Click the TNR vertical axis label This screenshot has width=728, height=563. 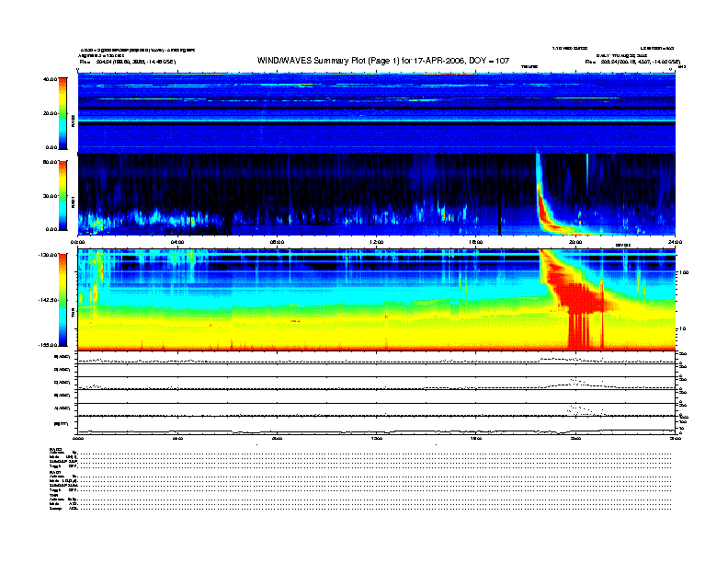click(x=73, y=313)
